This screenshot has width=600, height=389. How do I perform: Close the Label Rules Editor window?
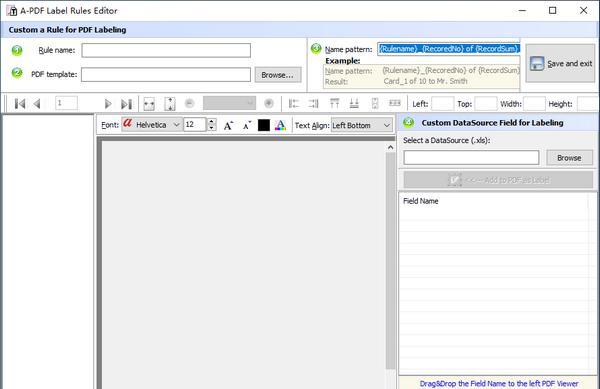pos(584,10)
